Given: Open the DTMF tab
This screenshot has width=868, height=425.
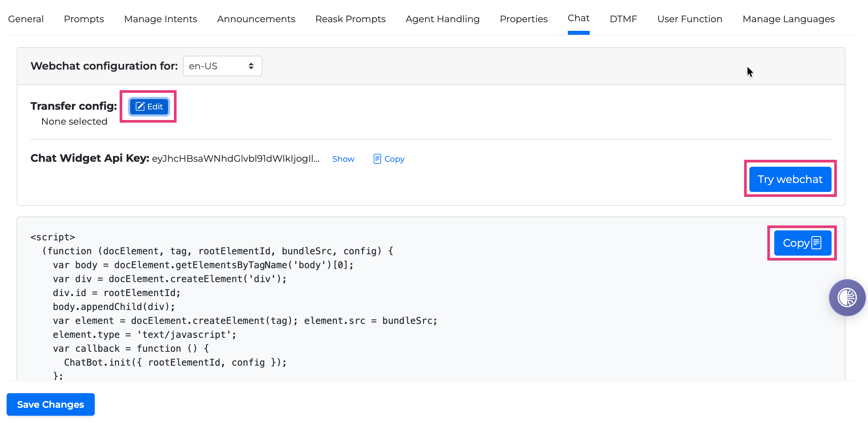Looking at the screenshot, I should tap(624, 19).
